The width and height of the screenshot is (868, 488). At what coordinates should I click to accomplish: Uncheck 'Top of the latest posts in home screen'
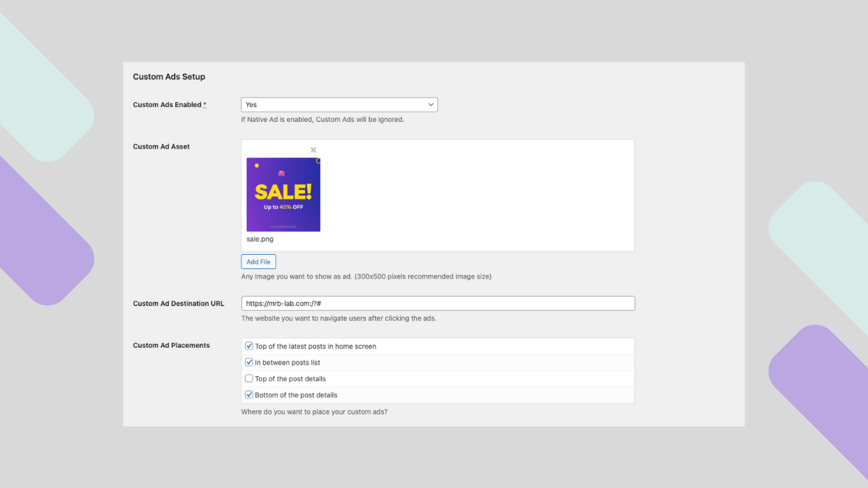[249, 346]
